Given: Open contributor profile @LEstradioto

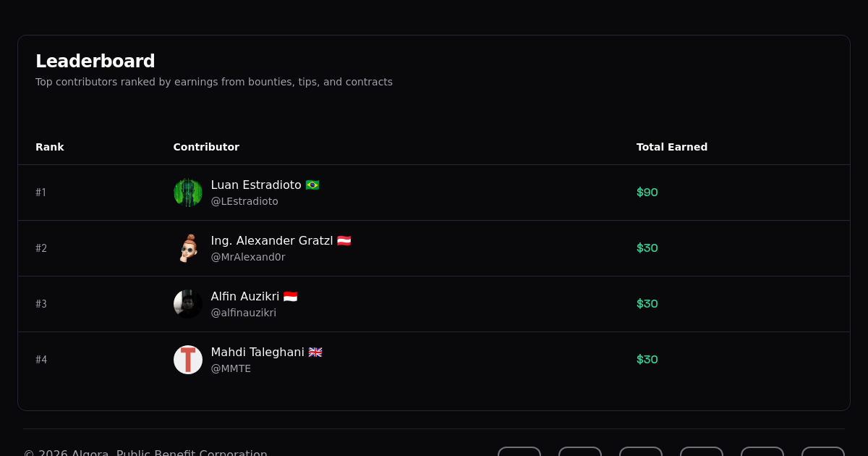Looking at the screenshot, I should [244, 201].
